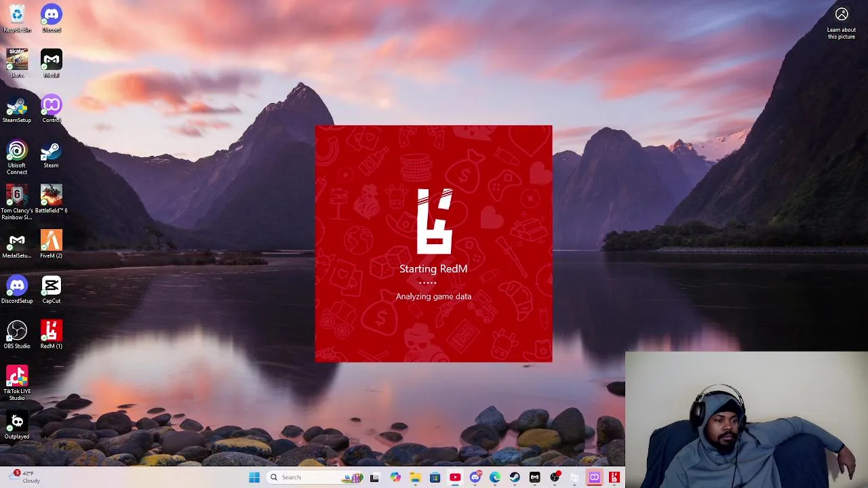This screenshot has height=488, width=868.
Task: Select the DiscordSetup installer icon
Action: click(x=17, y=289)
